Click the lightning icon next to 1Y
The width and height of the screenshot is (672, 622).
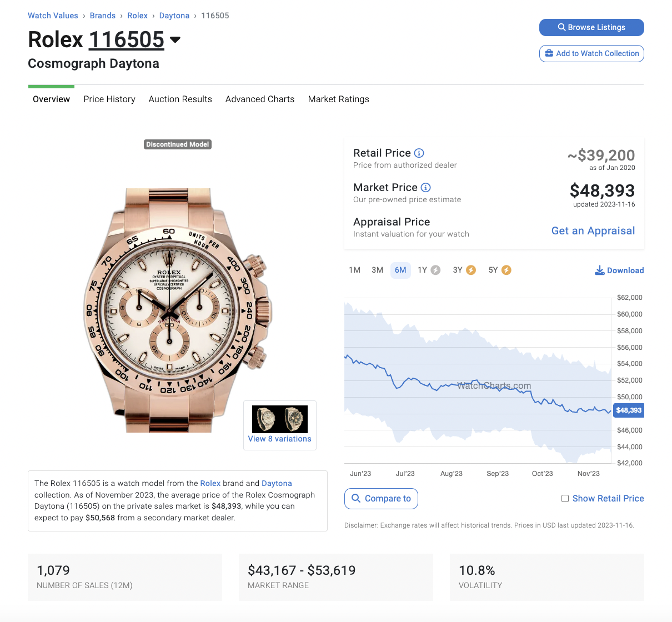(x=436, y=270)
